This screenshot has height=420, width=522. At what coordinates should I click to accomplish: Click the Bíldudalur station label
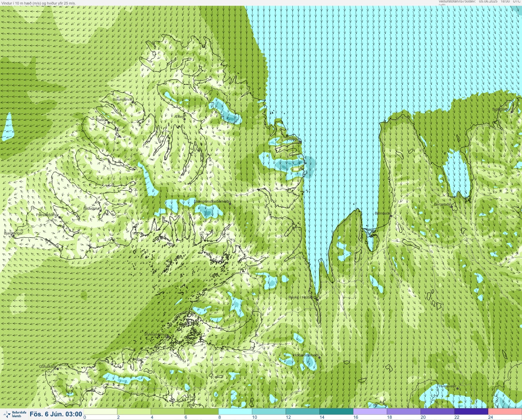click(92, 208)
